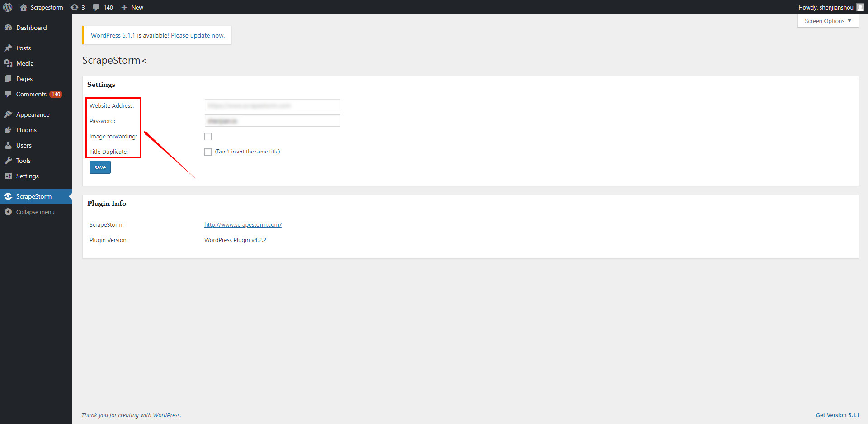This screenshot has width=868, height=424.
Task: Click the Posts pushpin icon
Action: [8, 48]
